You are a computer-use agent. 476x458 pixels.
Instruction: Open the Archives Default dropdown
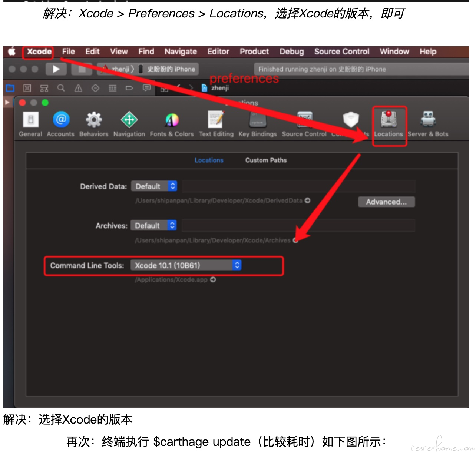(153, 225)
